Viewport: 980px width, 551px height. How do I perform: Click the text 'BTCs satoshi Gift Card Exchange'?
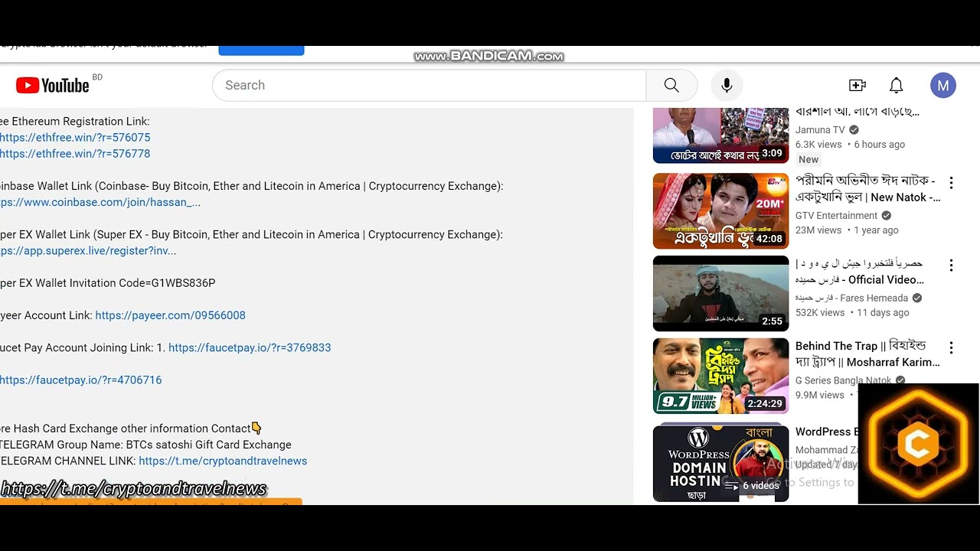click(209, 445)
